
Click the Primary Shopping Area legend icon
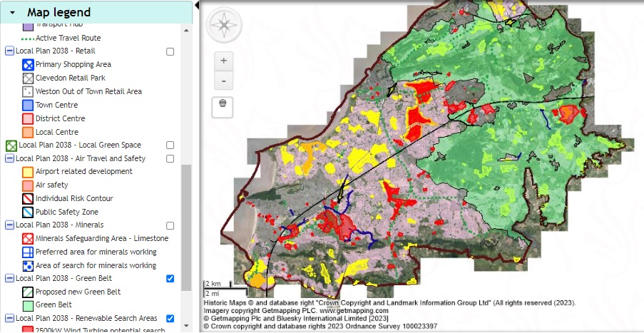(28, 64)
